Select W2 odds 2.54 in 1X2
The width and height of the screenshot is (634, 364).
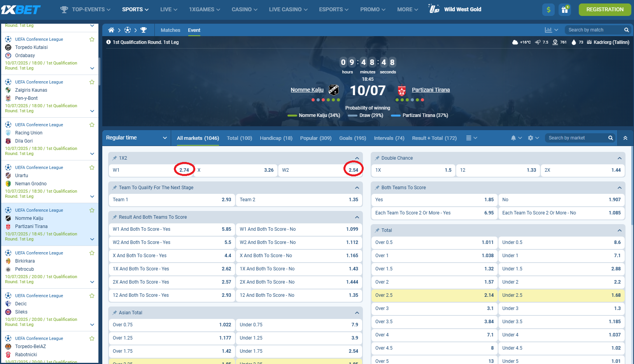(x=320, y=170)
